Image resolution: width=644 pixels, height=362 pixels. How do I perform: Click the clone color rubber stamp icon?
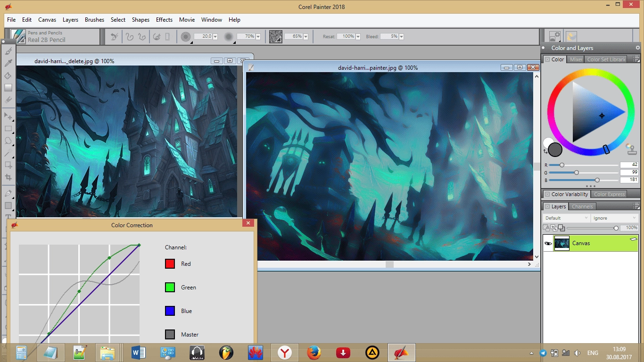click(x=631, y=149)
